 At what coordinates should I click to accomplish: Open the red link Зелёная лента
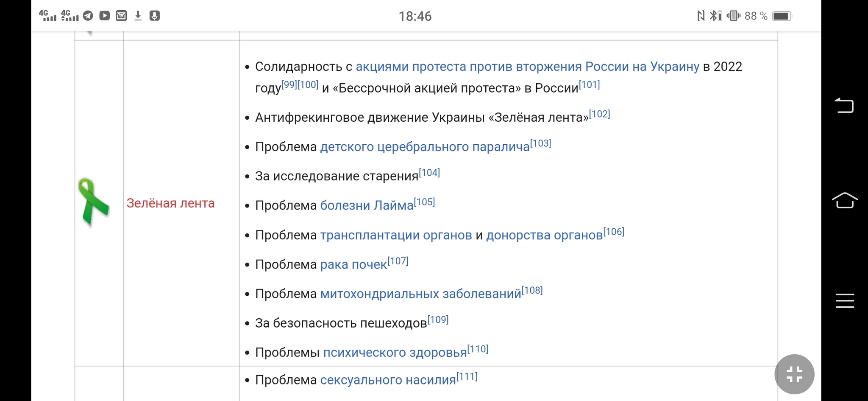[x=170, y=203]
